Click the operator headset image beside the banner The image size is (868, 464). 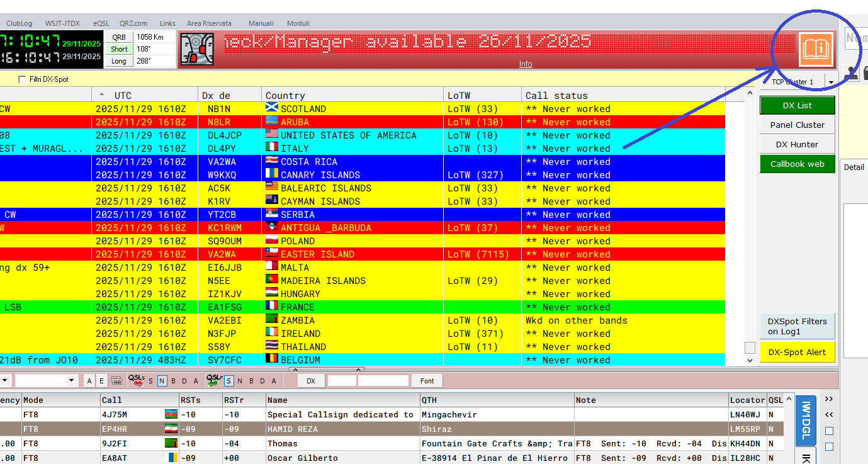[197, 49]
